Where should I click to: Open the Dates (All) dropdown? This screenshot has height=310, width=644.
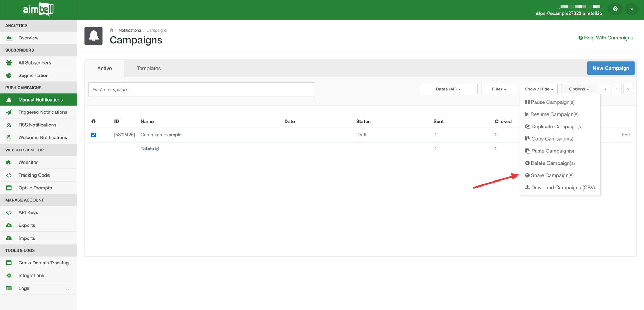tap(448, 89)
